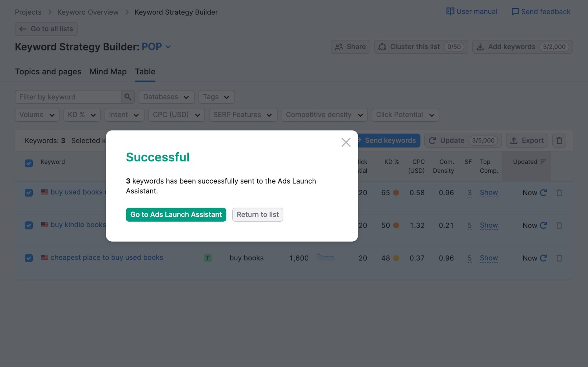The height and width of the screenshot is (367, 588).
Task: Select the Table tab
Action: (145, 72)
